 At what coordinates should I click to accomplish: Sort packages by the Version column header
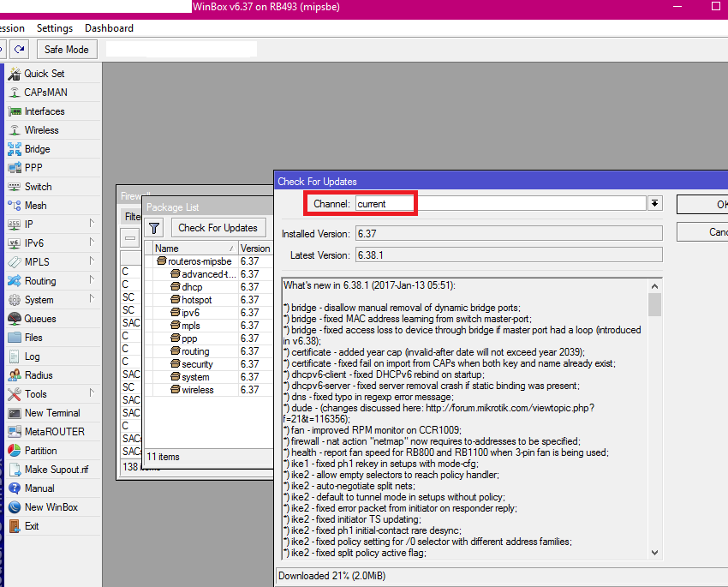255,249
